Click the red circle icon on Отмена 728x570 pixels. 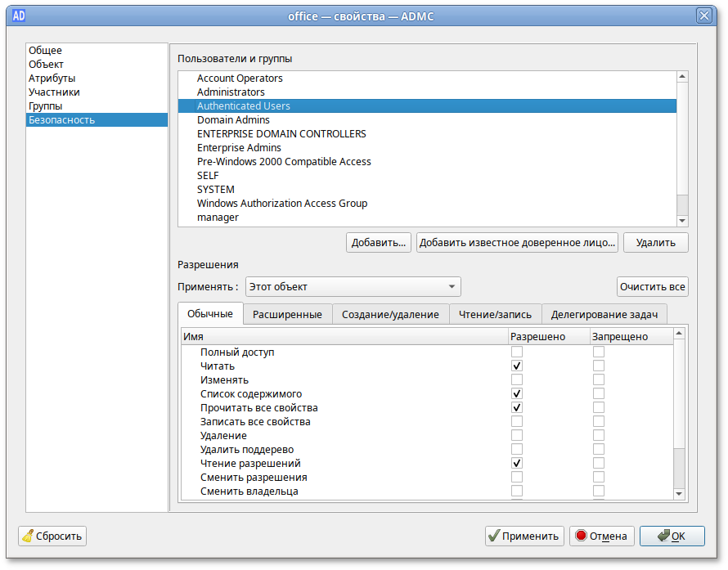581,536
